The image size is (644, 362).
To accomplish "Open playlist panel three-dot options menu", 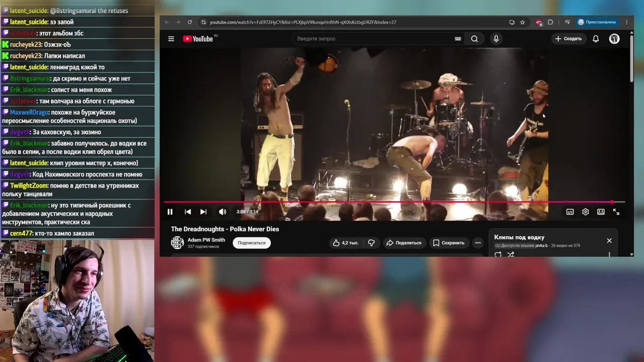I will (x=609, y=254).
